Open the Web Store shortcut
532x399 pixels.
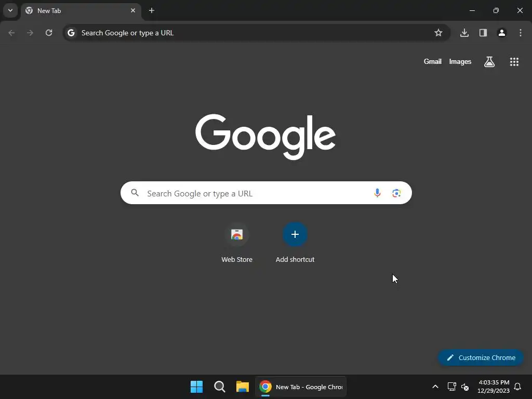[x=237, y=243]
